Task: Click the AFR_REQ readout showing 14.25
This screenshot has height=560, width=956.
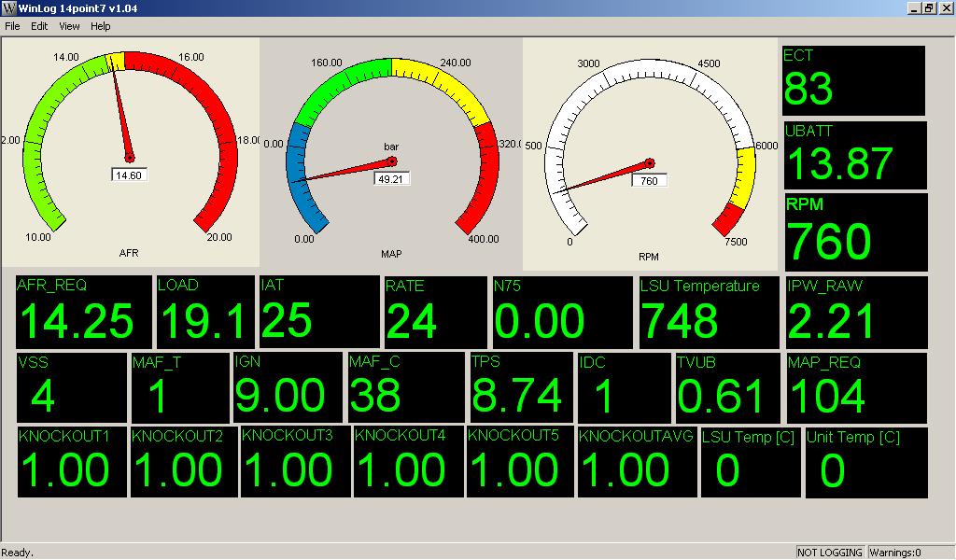Action: [x=84, y=312]
